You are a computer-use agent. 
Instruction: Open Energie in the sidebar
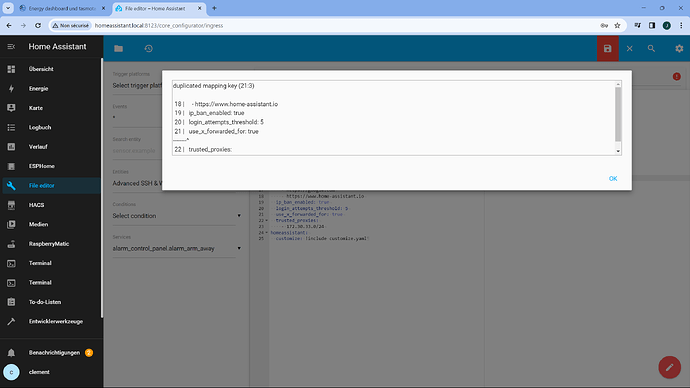click(51, 88)
